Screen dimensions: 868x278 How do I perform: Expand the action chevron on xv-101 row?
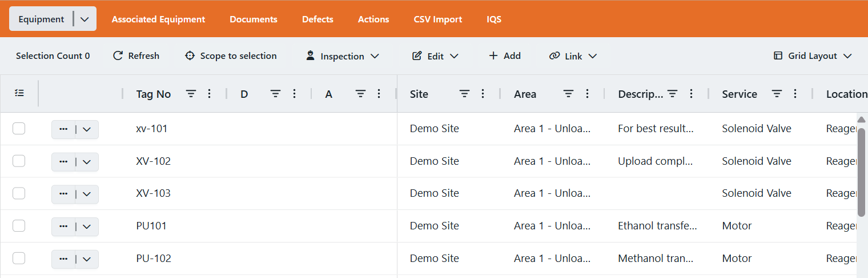point(87,129)
